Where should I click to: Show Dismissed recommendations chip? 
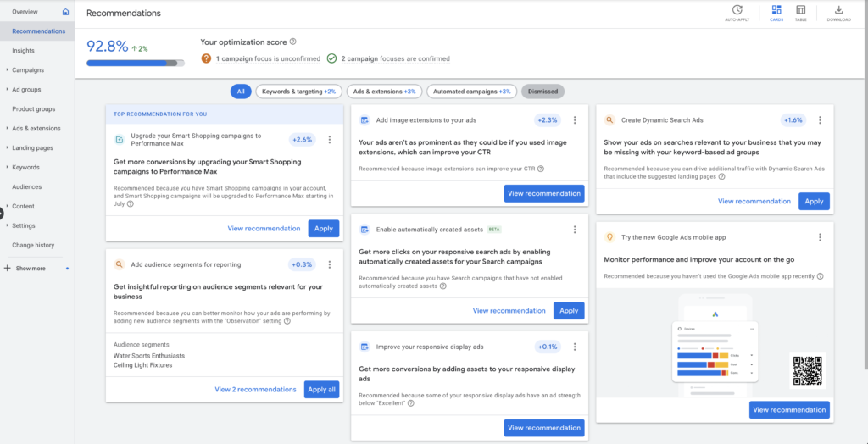(x=543, y=92)
